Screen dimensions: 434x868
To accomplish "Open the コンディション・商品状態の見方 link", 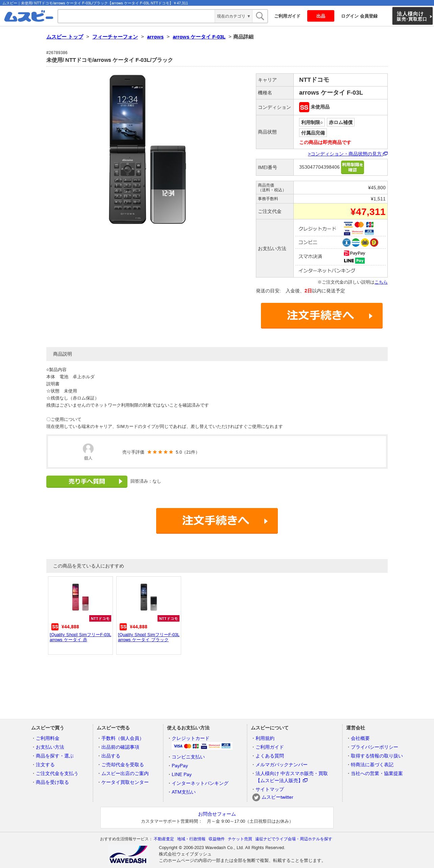I will click(347, 154).
